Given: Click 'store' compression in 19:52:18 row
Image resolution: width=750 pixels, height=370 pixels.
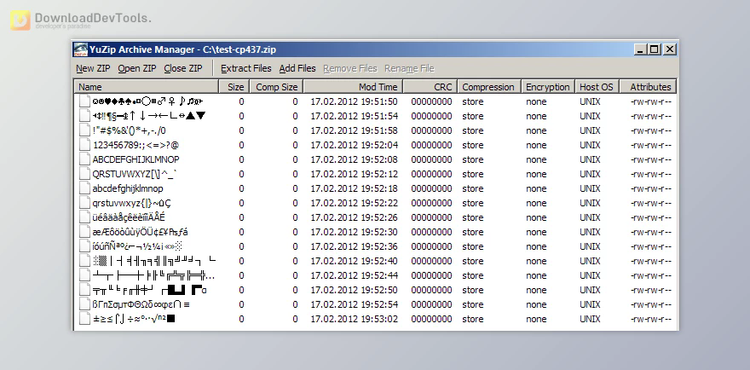Looking at the screenshot, I should 473,188.
